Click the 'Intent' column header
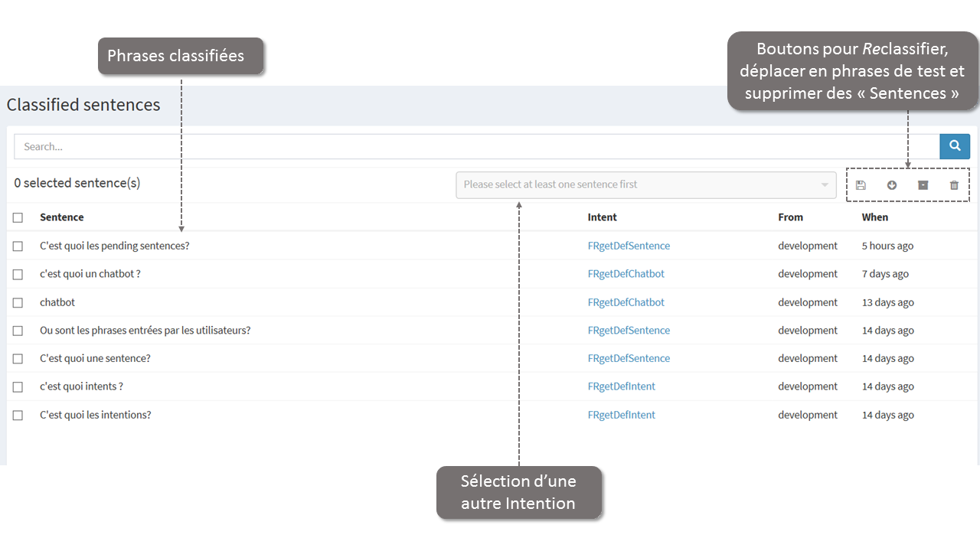This screenshot has width=980, height=551. coord(603,217)
